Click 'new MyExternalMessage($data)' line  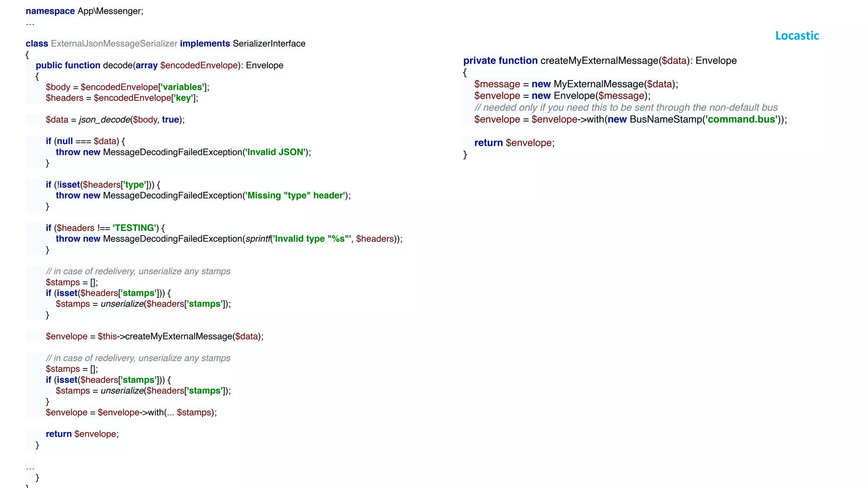pos(576,84)
